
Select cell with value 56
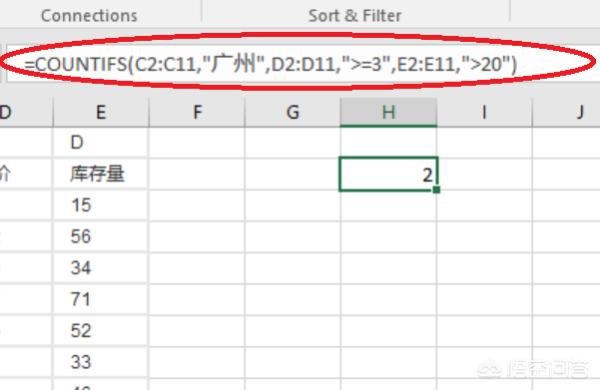click(x=101, y=237)
